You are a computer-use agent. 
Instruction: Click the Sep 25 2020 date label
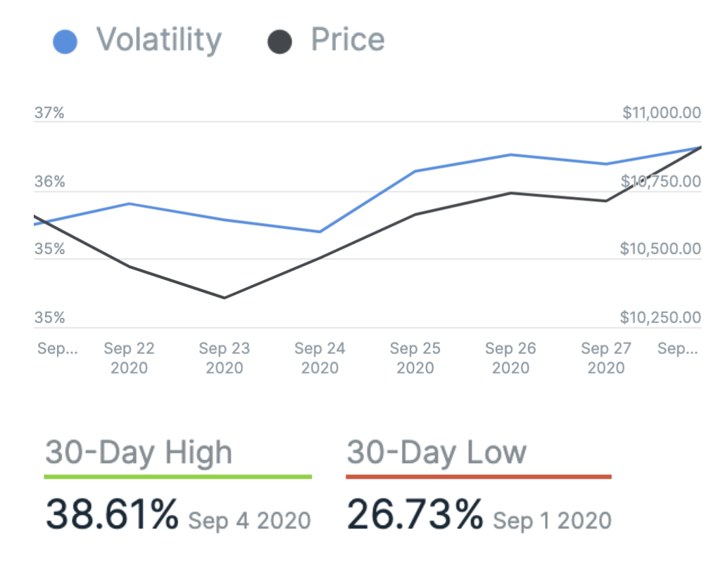click(415, 357)
